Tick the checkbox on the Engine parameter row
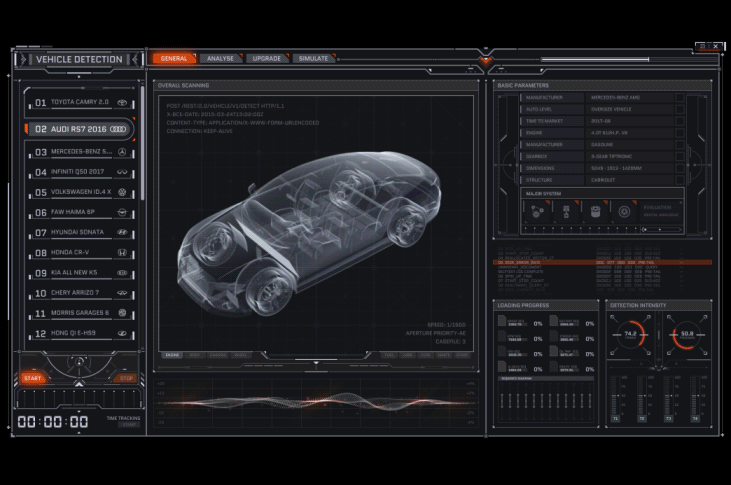 (x=680, y=133)
